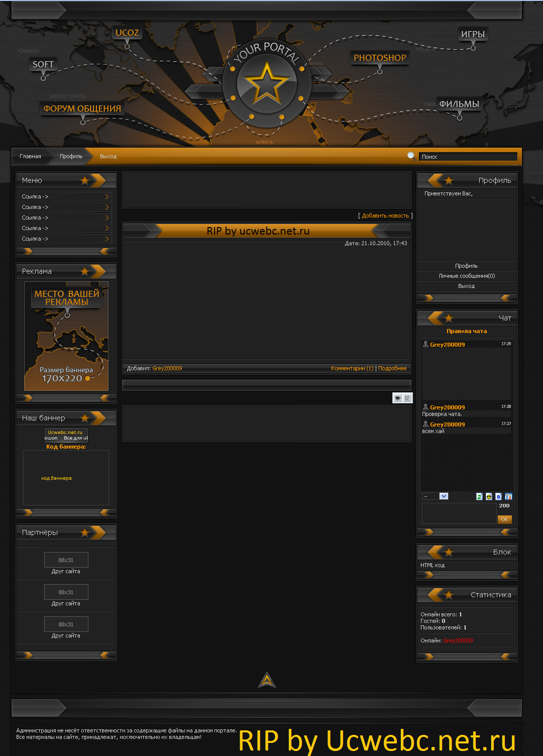Expand the chat auto-refresh dropdown

tap(444, 496)
